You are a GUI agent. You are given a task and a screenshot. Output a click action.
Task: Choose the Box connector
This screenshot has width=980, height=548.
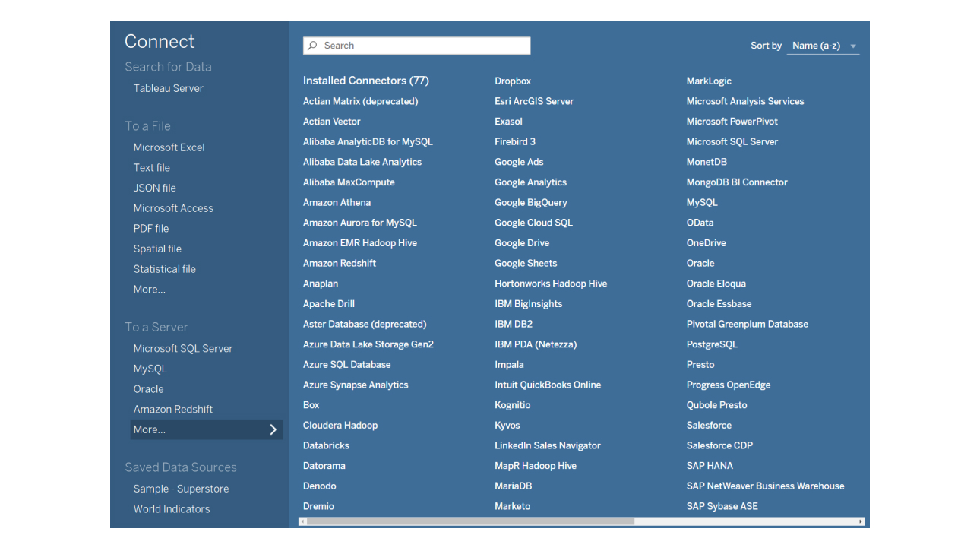point(311,405)
